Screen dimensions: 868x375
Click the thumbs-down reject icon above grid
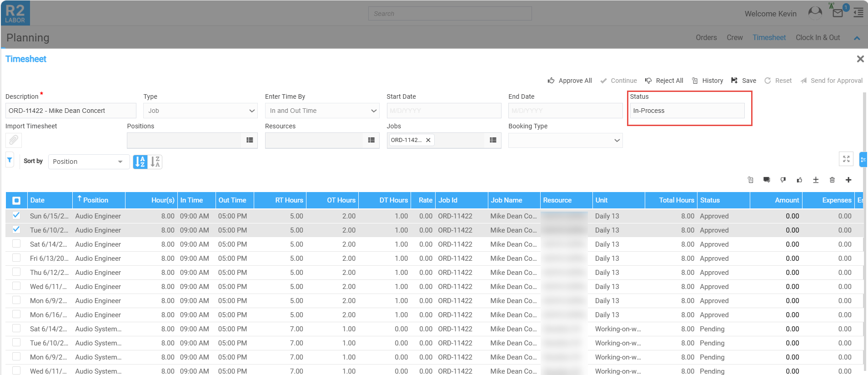coord(783,180)
